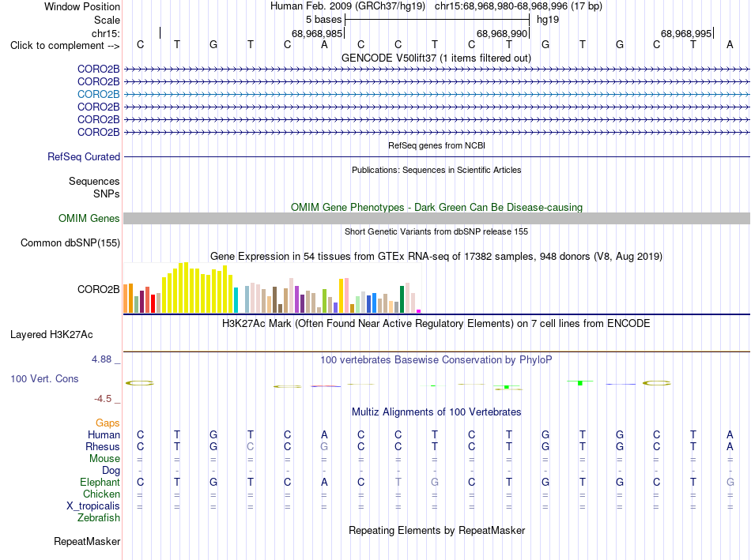Click the gray OMIM Genes bar
Viewport: 751px width, 560px height.
436,218
